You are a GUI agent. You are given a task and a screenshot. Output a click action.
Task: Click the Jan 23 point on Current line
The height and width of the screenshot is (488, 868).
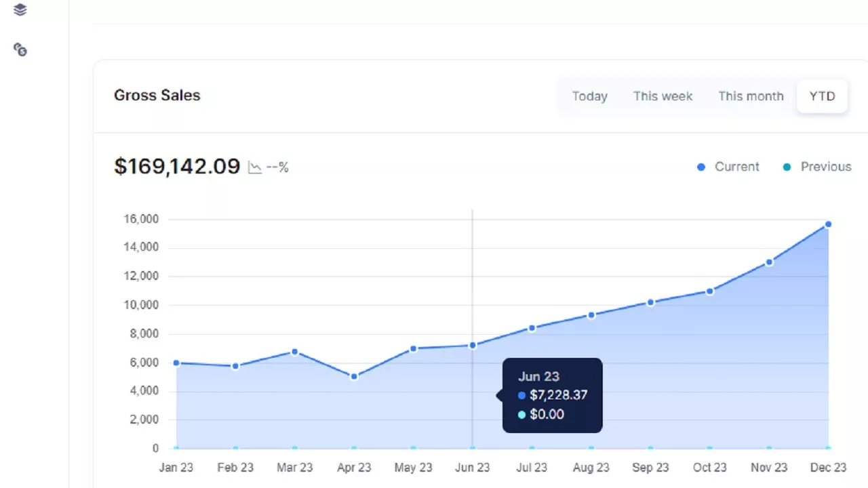176,363
